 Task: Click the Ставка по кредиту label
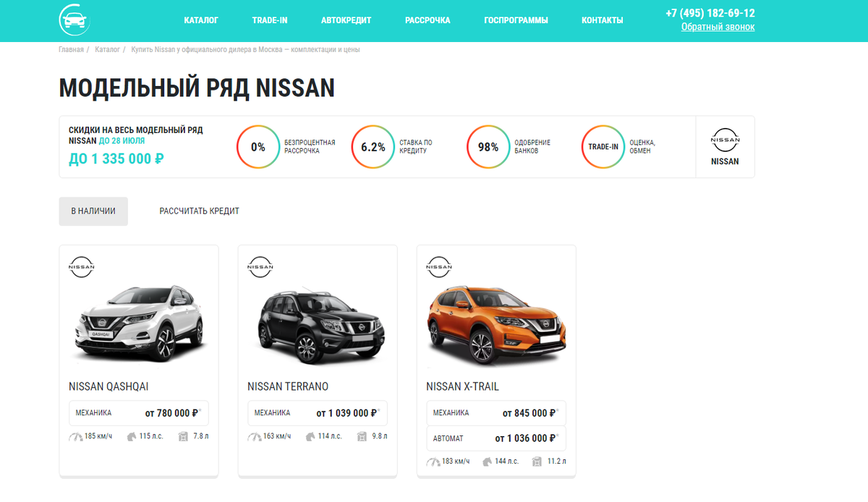coord(416,147)
